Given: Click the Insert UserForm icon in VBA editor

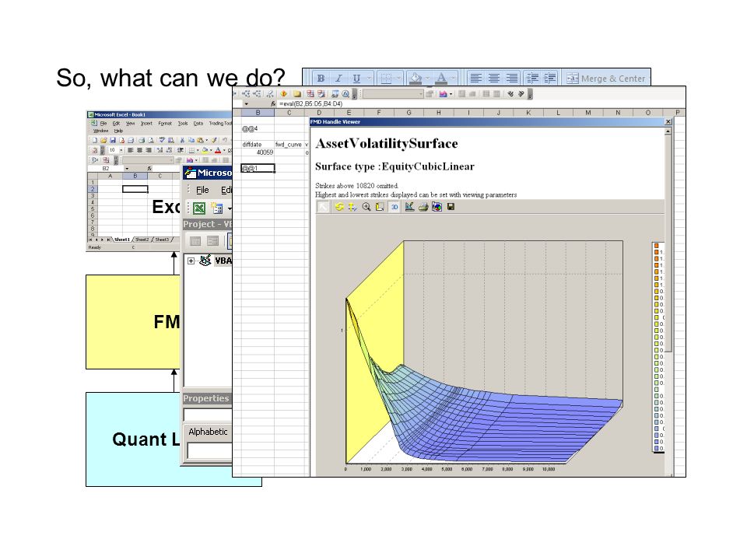Looking at the screenshot, I should coord(218,208).
